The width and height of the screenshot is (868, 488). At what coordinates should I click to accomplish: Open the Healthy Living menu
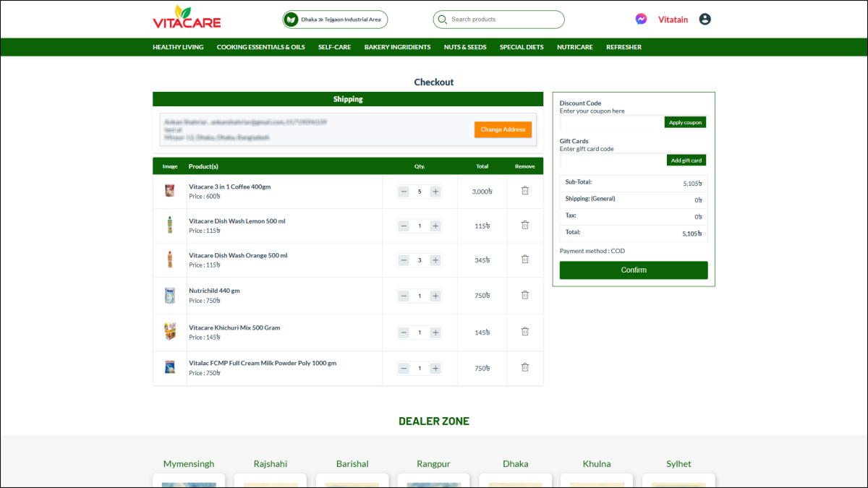[x=178, y=47]
